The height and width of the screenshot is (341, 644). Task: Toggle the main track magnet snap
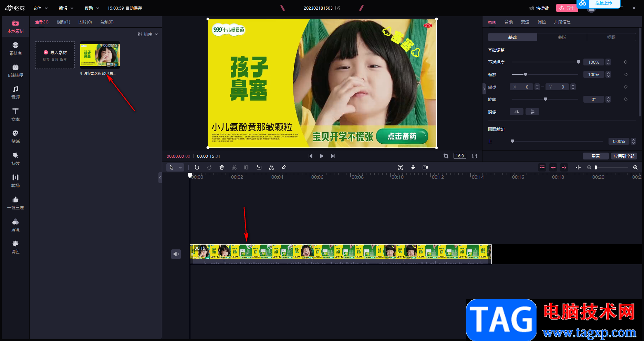click(x=542, y=167)
